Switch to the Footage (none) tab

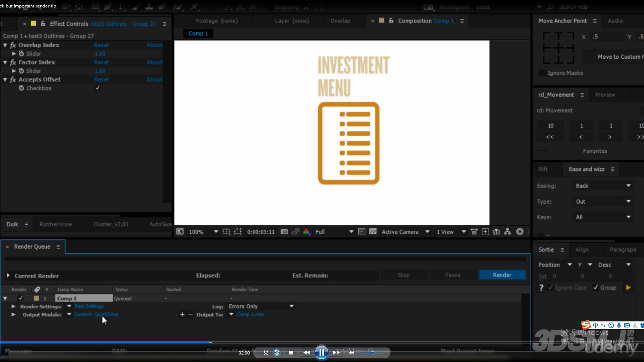point(217,21)
